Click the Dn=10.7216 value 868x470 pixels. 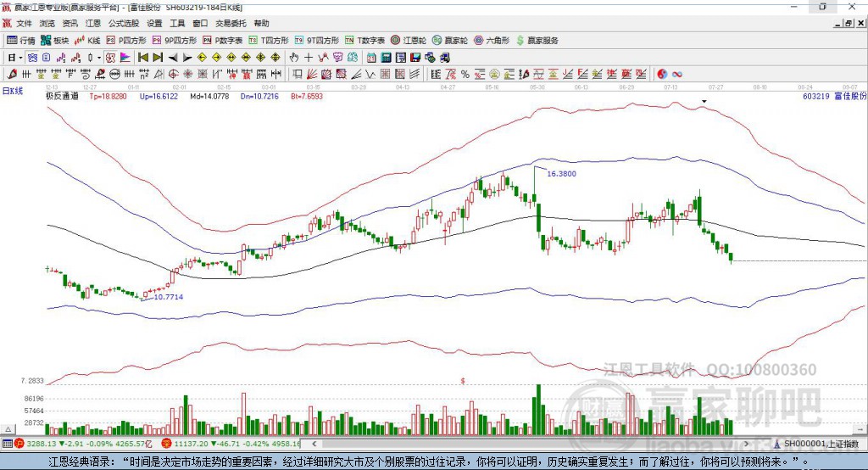(259, 96)
